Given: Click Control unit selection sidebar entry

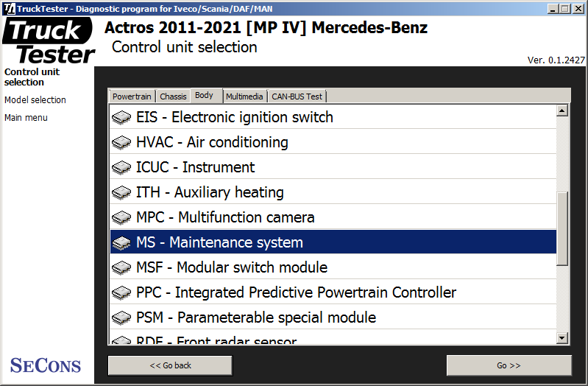Looking at the screenshot, I should tap(32, 77).
